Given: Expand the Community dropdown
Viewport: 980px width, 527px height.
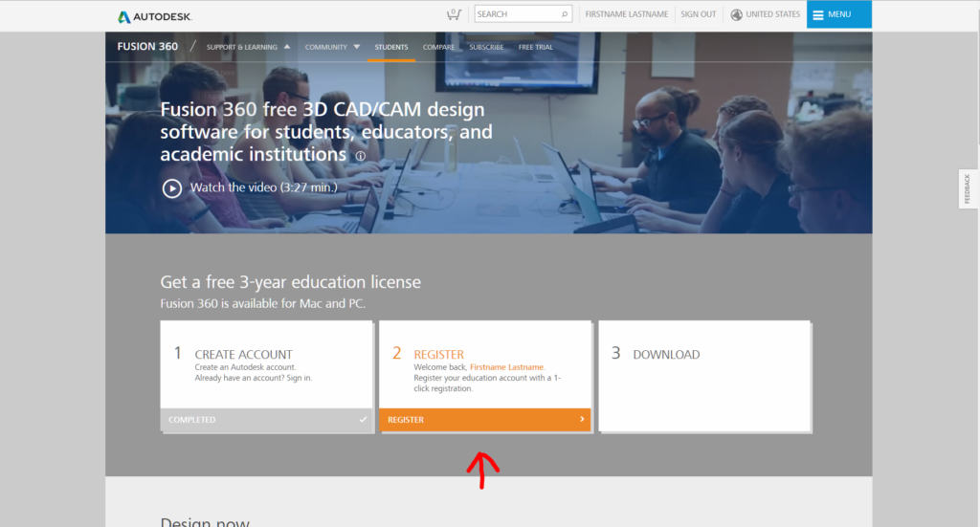Looking at the screenshot, I should click(332, 47).
